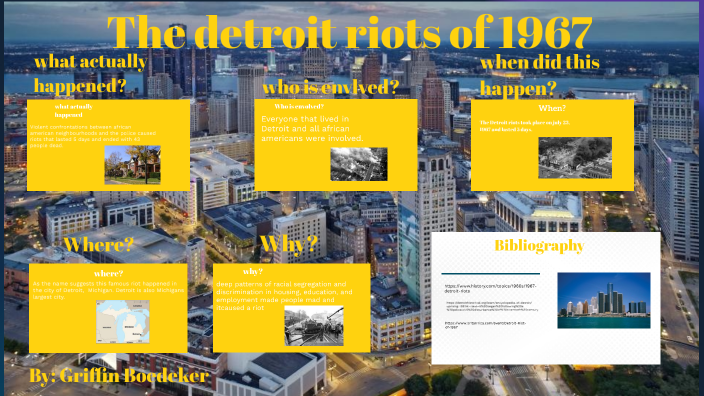The image size is (704, 396).
Task: Open the britannica.com Detroit riot link
Action: [485, 325]
